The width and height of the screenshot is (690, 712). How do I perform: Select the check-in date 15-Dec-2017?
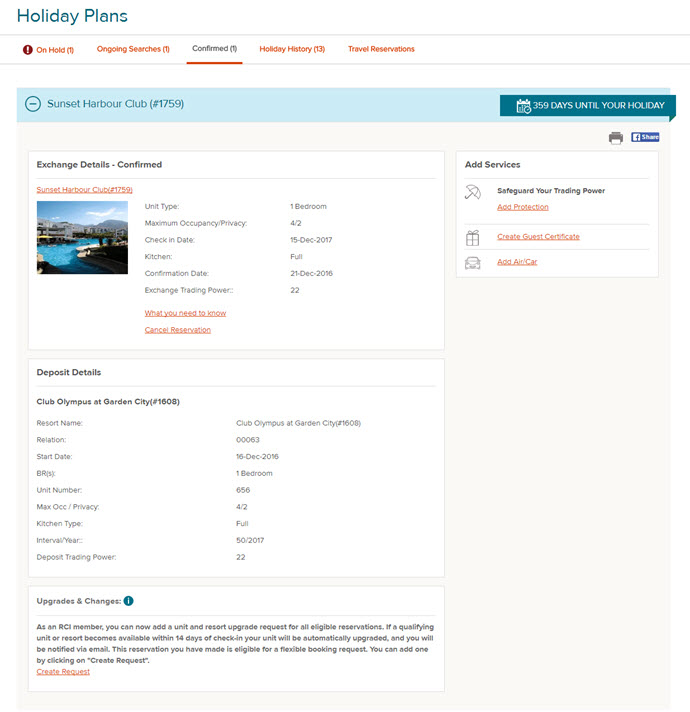click(x=311, y=240)
